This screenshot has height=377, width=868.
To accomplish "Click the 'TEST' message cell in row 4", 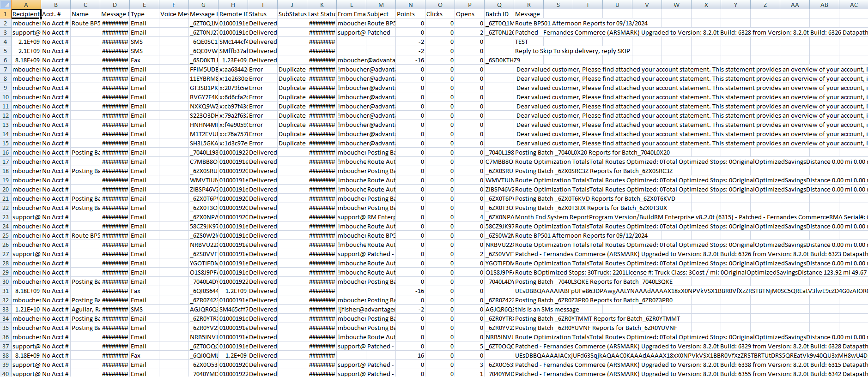I will pyautogui.click(x=528, y=42).
